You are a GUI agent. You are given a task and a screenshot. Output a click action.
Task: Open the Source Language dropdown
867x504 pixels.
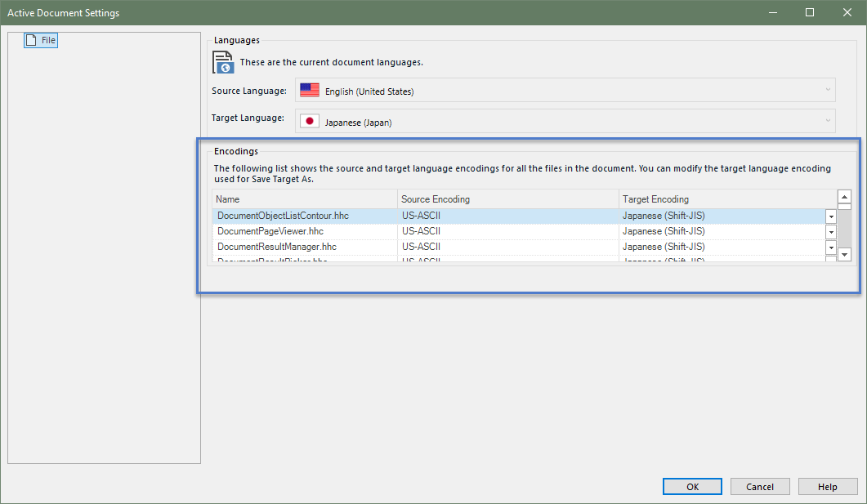click(x=565, y=90)
